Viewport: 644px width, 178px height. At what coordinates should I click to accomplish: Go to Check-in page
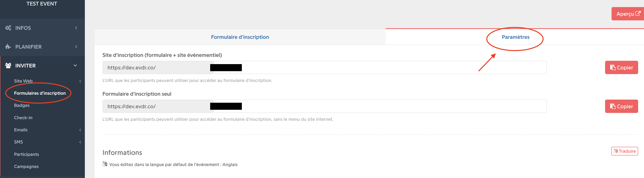(x=23, y=118)
